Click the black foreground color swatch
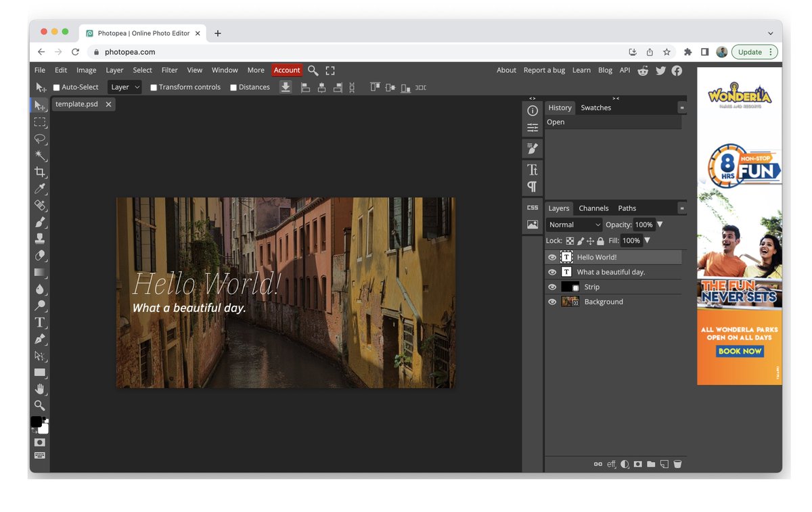 [36, 422]
